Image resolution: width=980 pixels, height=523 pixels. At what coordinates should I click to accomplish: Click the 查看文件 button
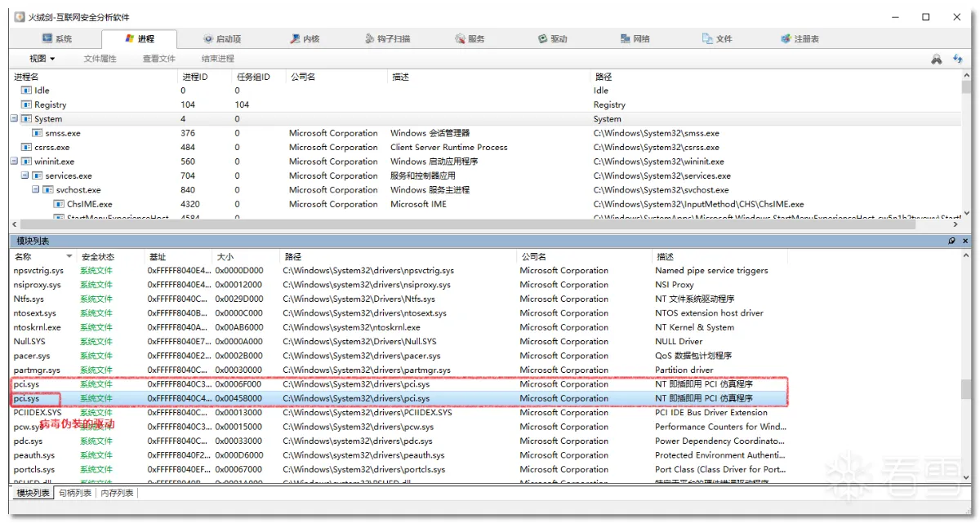159,59
